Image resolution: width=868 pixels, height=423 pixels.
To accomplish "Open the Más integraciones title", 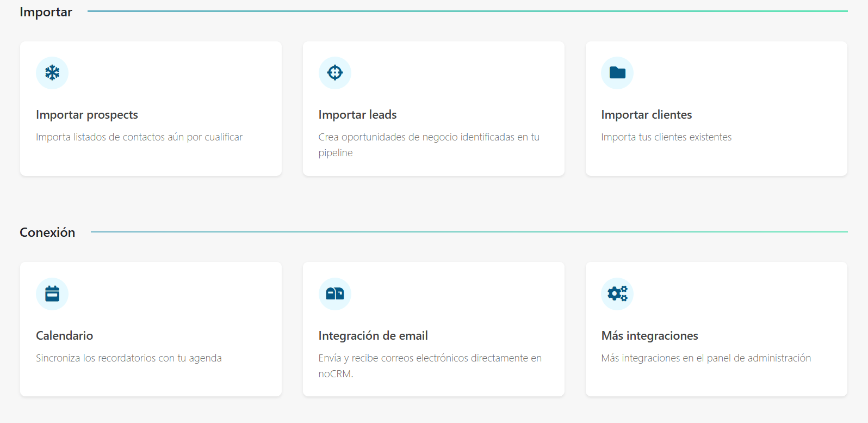I will tap(650, 336).
